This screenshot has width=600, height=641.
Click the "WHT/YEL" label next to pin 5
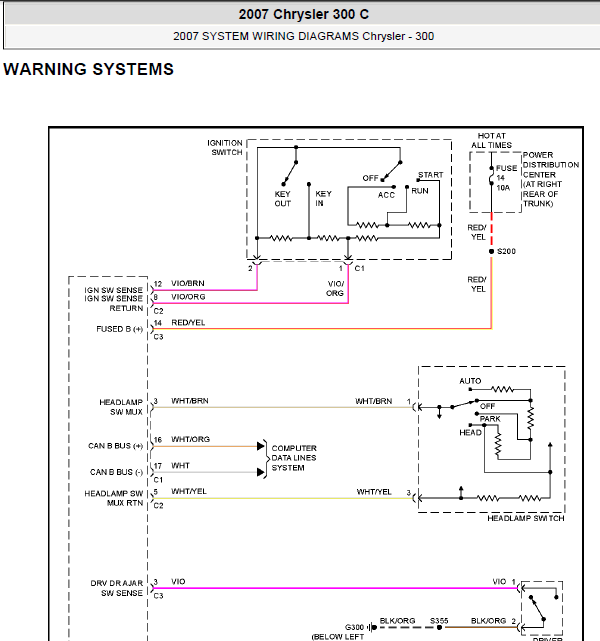click(189, 491)
